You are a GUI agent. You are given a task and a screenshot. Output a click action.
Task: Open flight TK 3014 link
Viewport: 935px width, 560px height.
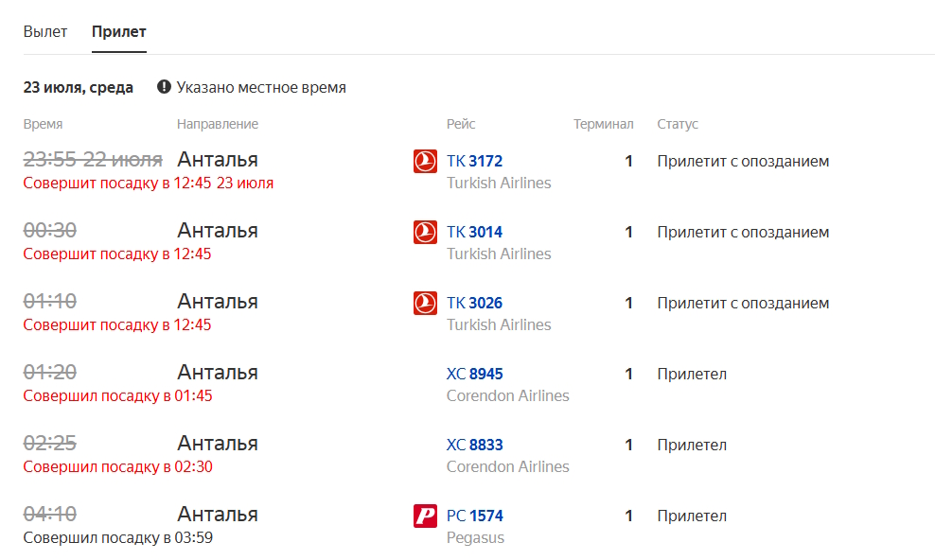[x=475, y=232]
